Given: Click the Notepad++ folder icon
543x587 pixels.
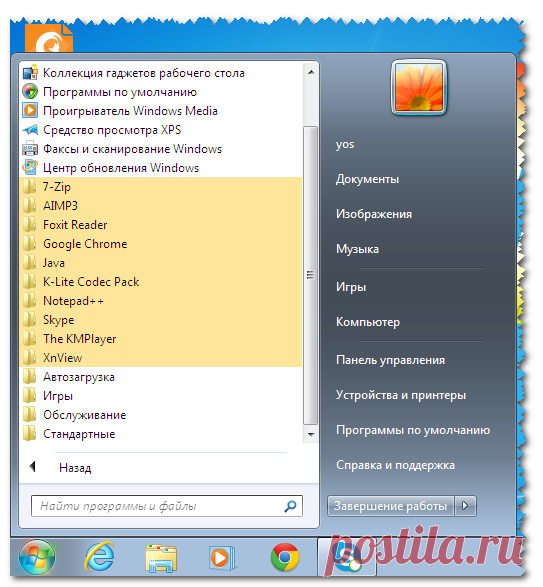Looking at the screenshot, I should [30, 301].
